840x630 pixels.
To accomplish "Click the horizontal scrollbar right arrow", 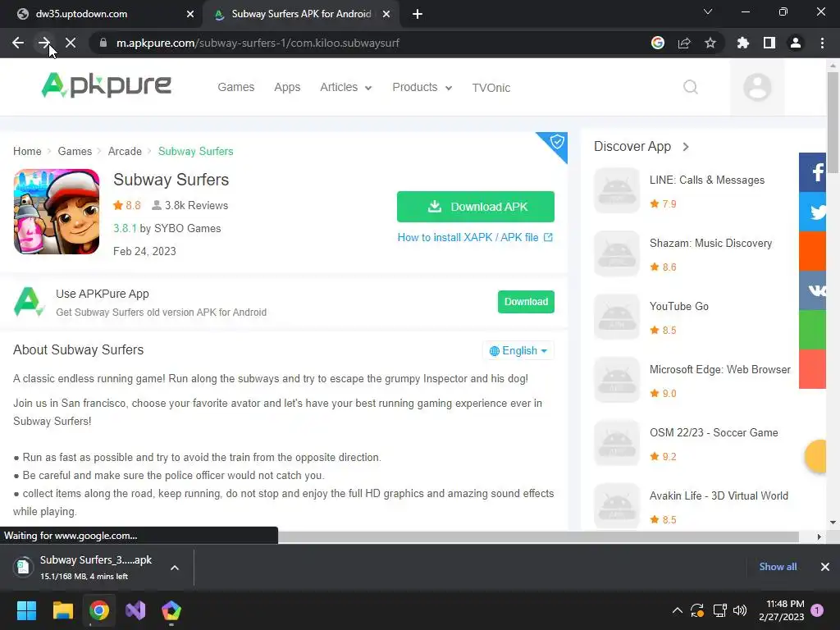I will 819,536.
